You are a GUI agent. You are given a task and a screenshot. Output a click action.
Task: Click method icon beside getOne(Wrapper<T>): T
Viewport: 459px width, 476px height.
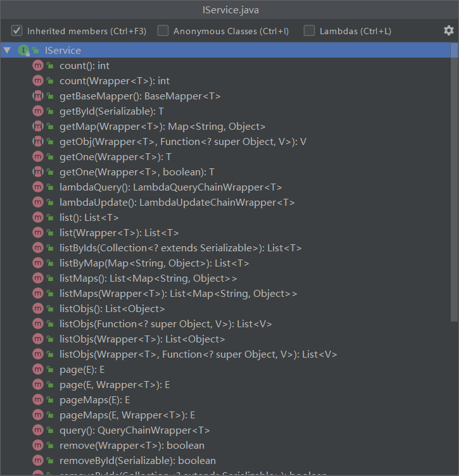coord(38,156)
